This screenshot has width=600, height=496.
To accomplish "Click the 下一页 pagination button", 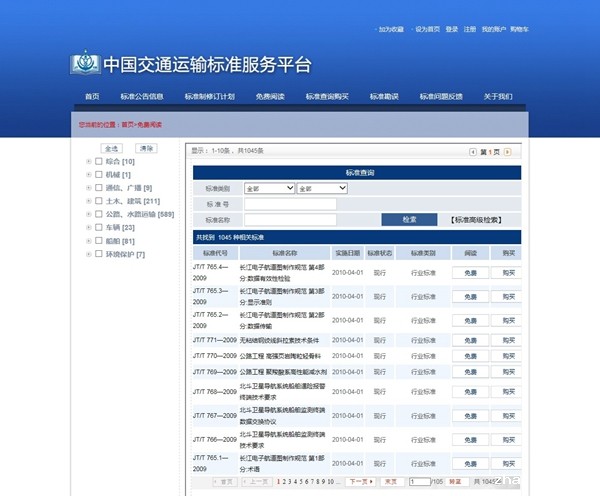I will click(x=359, y=481).
